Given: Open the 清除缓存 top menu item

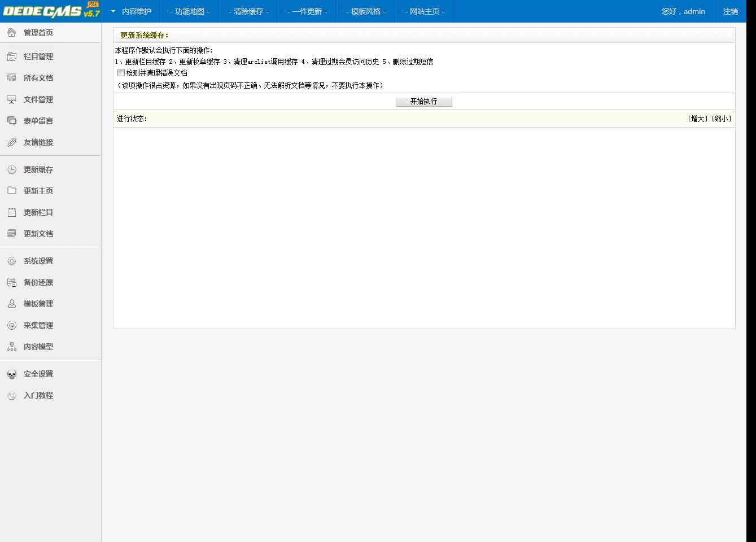Looking at the screenshot, I should [248, 11].
